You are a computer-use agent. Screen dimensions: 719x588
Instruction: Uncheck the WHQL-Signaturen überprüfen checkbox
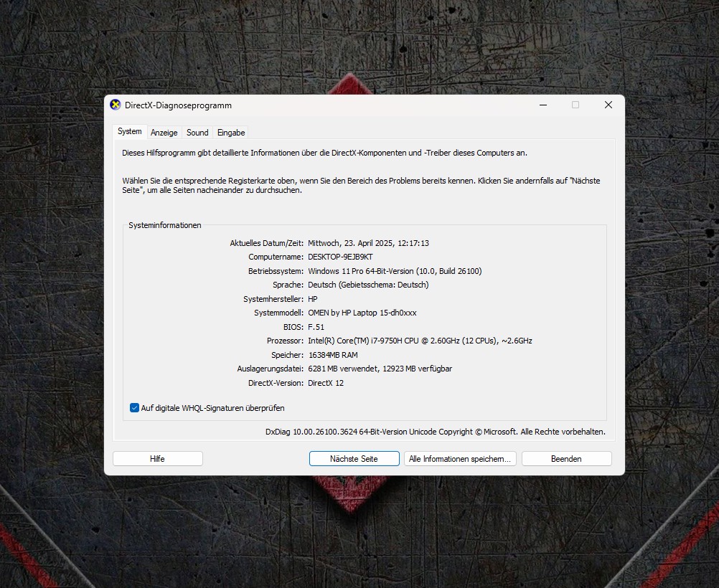pyautogui.click(x=134, y=408)
